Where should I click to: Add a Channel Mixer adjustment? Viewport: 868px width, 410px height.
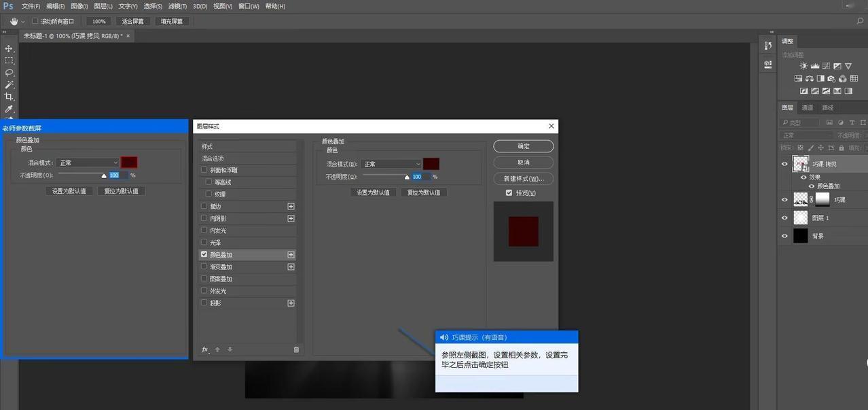pyautogui.click(x=843, y=79)
